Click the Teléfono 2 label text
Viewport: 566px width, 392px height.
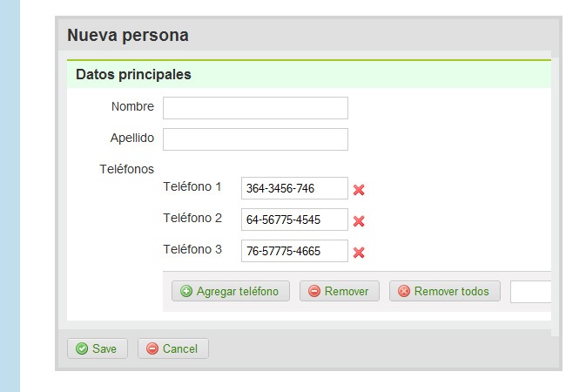pos(192,218)
